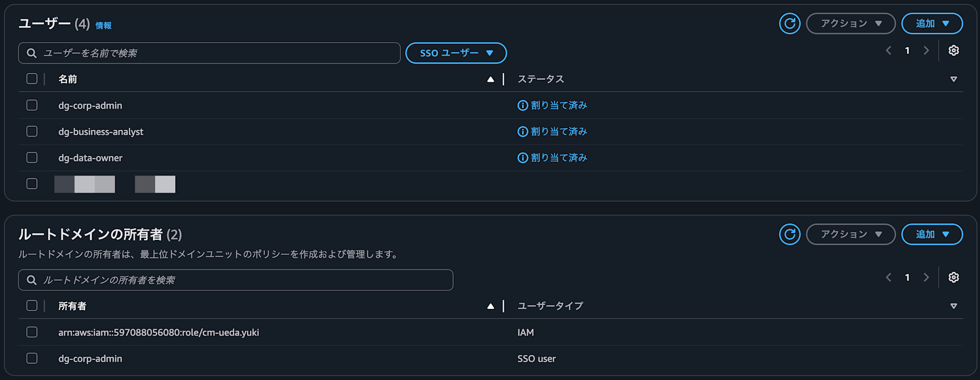Check the dg-data-owner user row
This screenshot has width=980, height=380.
32,158
